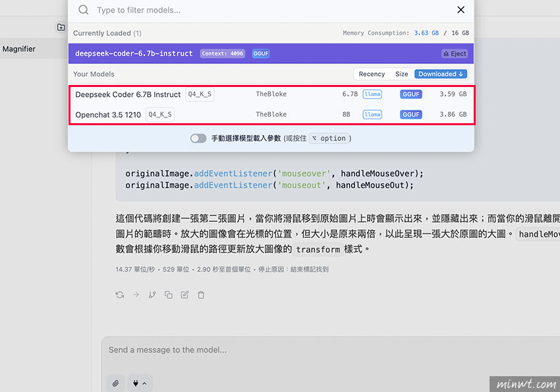
Task: Click the 'mouseout' string in code block
Action: click(x=302, y=185)
